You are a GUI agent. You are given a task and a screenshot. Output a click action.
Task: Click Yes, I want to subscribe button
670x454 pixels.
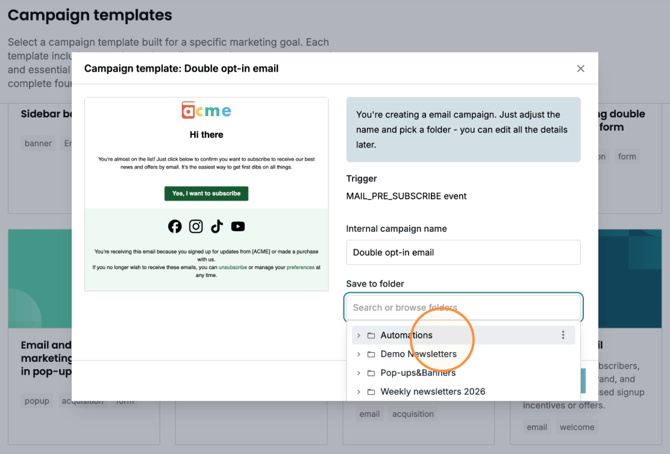[206, 193]
